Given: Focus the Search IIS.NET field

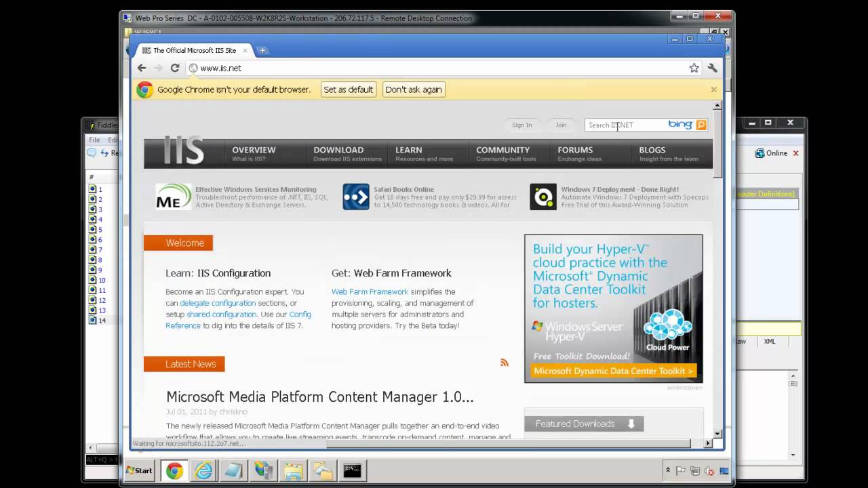Looking at the screenshot, I should coord(625,125).
